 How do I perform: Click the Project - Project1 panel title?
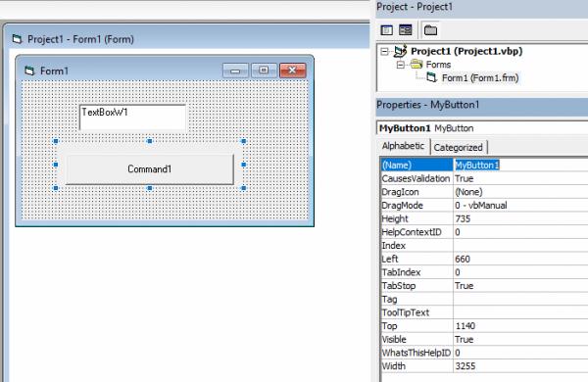point(415,7)
